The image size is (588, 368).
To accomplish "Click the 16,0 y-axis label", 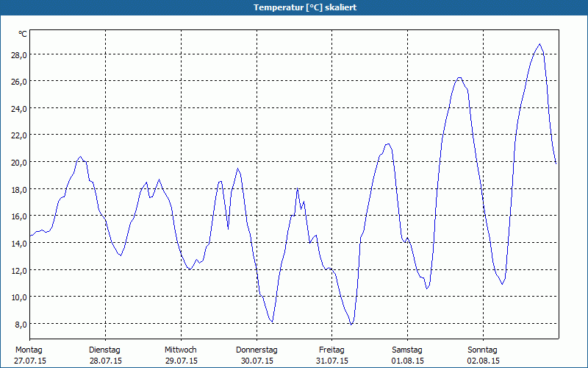I will tap(18, 216).
